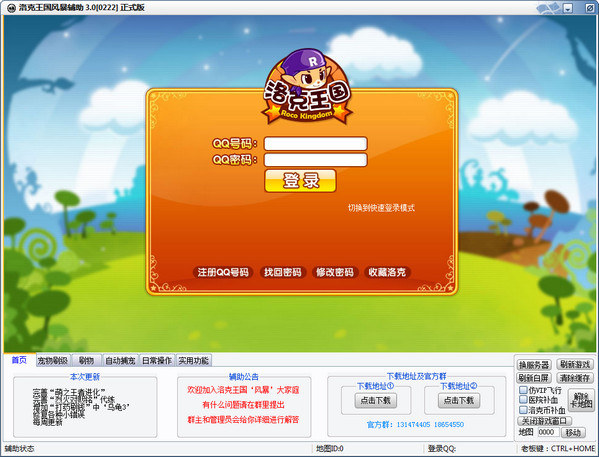This screenshot has height=457, width=599.
Task: Click the app icon in title bar
Action: (11, 8)
